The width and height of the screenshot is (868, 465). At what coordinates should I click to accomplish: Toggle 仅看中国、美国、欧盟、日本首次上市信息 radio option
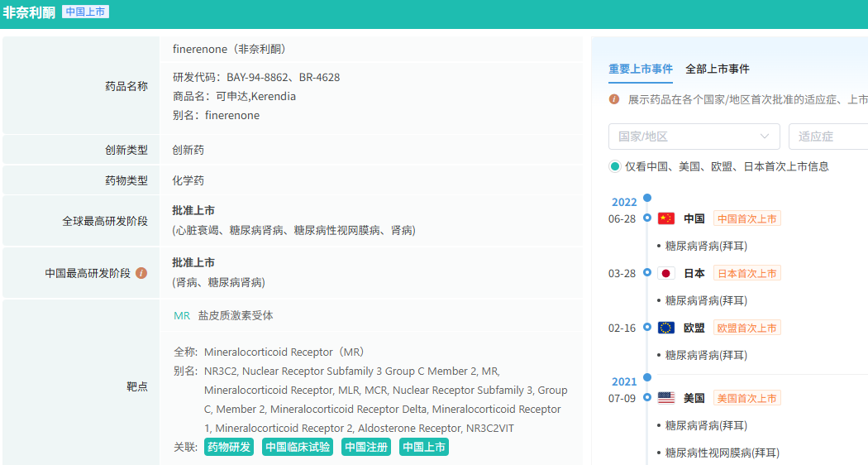pos(615,166)
